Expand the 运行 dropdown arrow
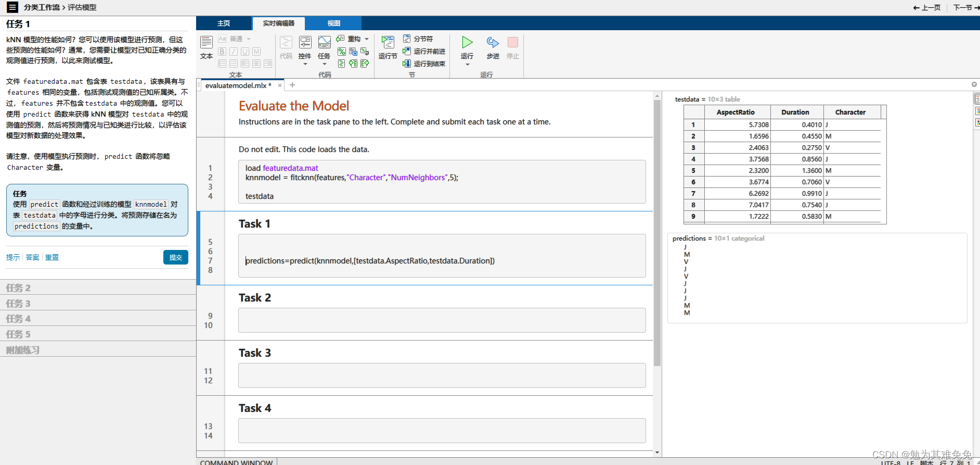 pos(467,65)
